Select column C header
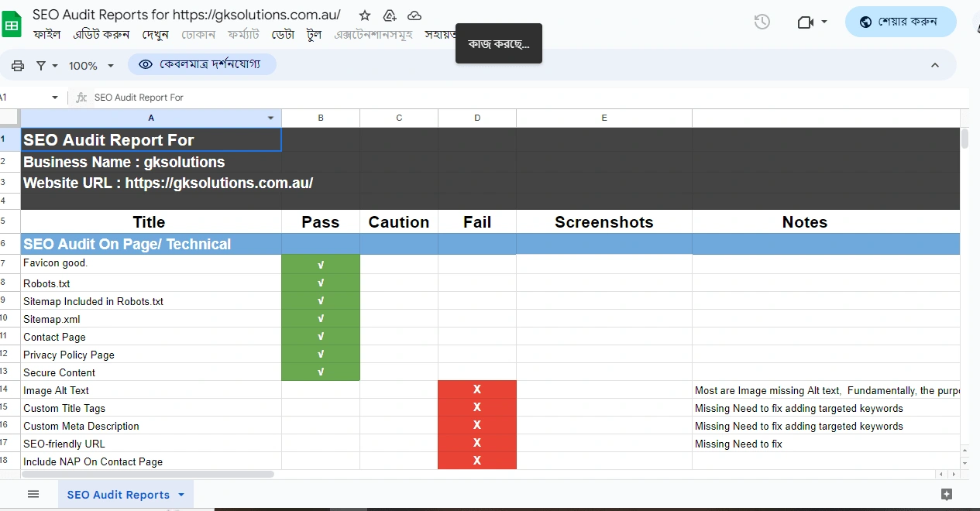The height and width of the screenshot is (511, 980). pos(399,118)
